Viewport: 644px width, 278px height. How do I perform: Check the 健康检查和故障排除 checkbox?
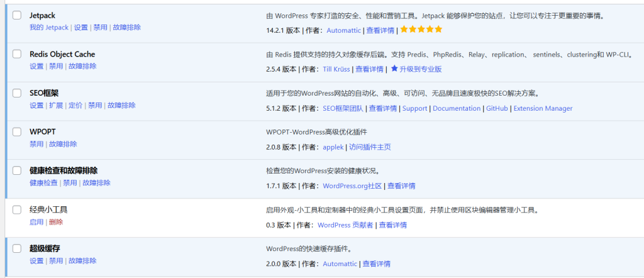tap(17, 171)
